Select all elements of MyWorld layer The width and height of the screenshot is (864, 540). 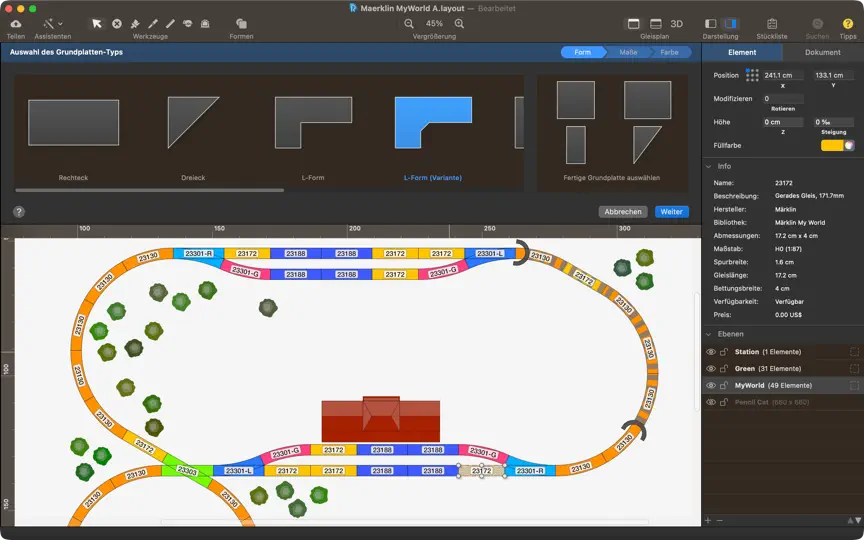click(x=855, y=385)
